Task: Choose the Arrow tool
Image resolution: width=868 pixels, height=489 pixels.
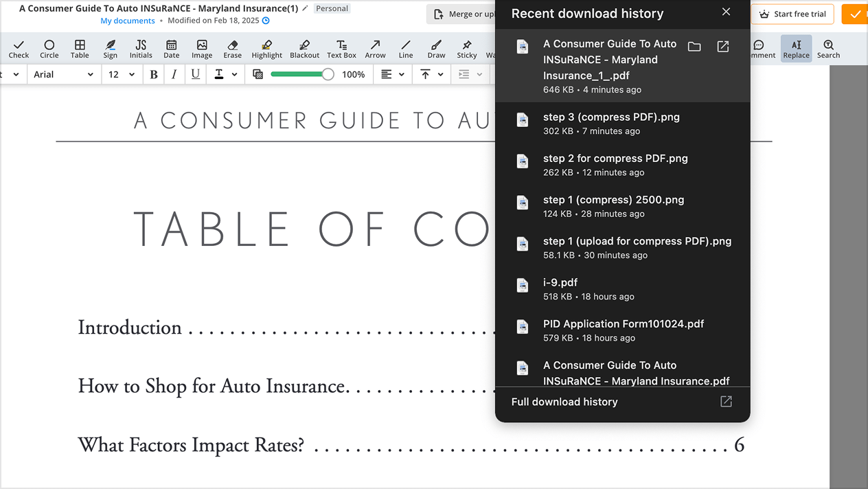Action: pos(375,49)
